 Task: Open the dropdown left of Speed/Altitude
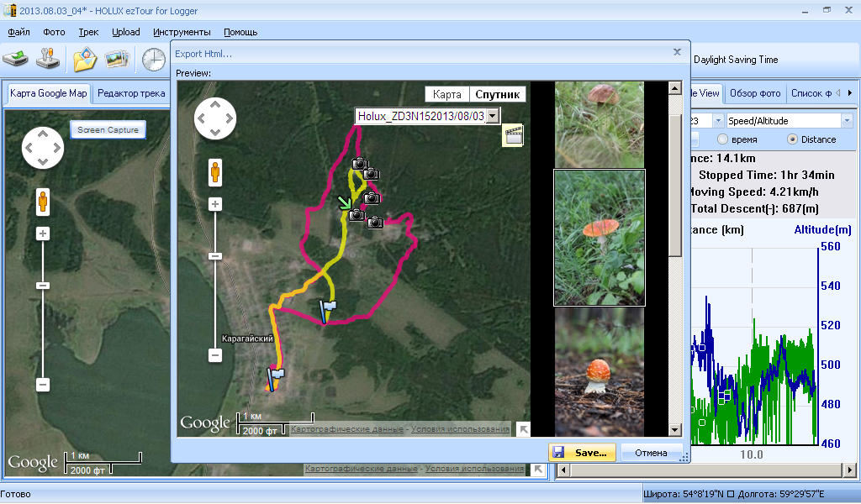pos(718,121)
